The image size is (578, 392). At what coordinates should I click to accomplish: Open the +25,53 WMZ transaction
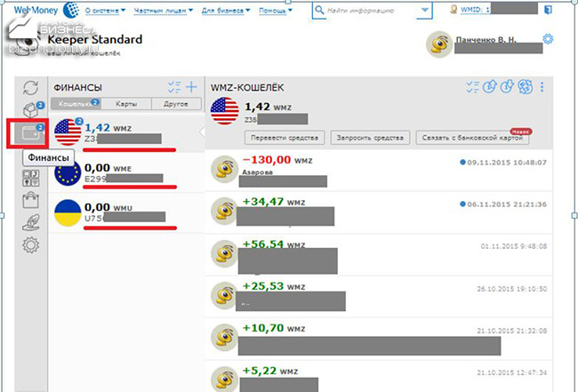point(379,297)
